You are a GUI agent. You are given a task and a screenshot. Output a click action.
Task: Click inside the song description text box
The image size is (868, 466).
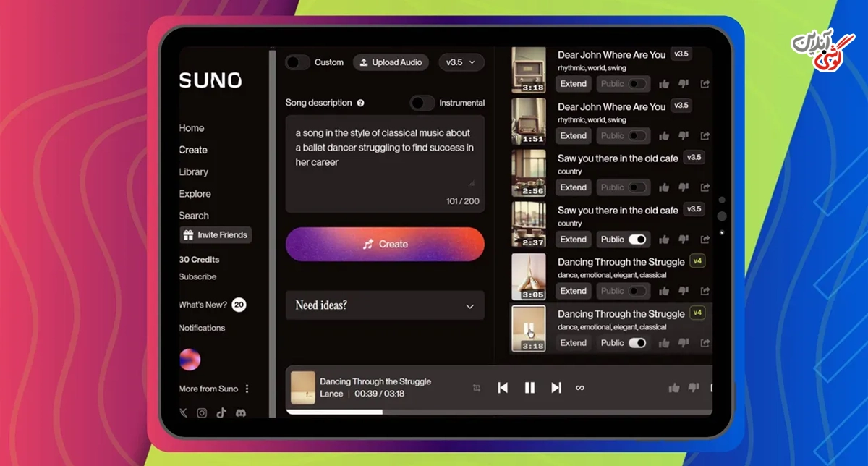[385, 164]
